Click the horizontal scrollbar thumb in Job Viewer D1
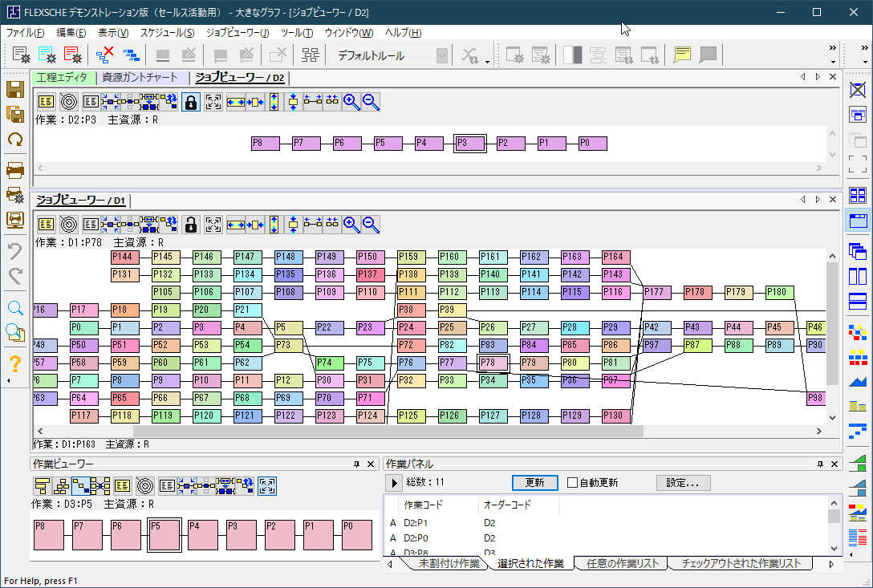The image size is (873, 588). coord(388,431)
